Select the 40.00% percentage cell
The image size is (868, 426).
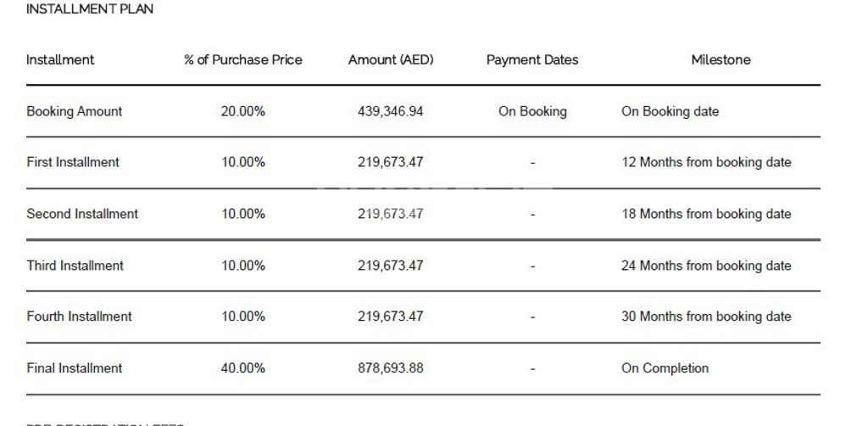[243, 368]
